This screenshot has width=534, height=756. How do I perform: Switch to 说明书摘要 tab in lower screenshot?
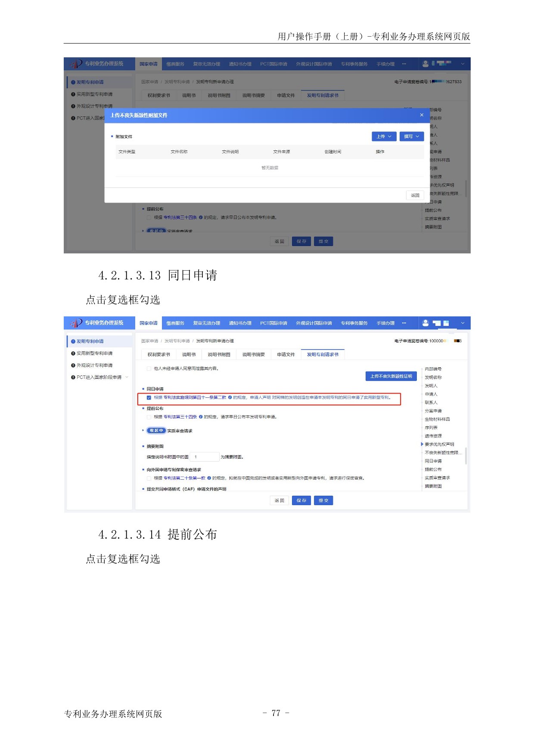(253, 355)
